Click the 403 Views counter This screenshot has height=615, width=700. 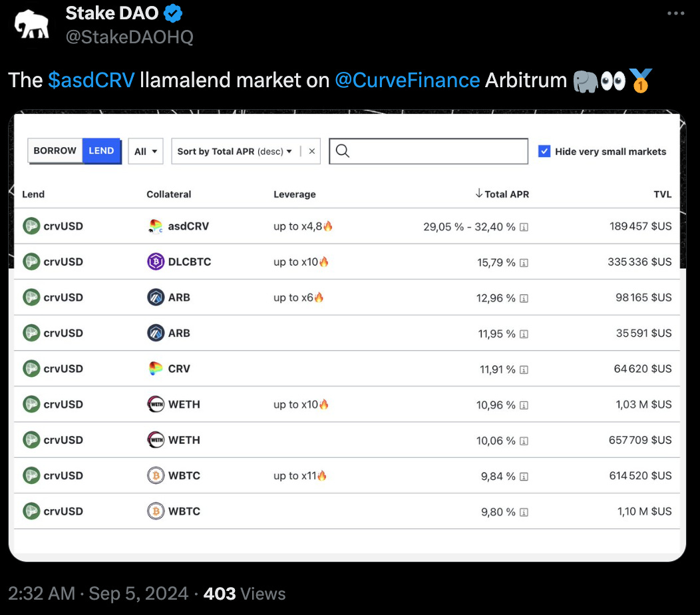(245, 594)
